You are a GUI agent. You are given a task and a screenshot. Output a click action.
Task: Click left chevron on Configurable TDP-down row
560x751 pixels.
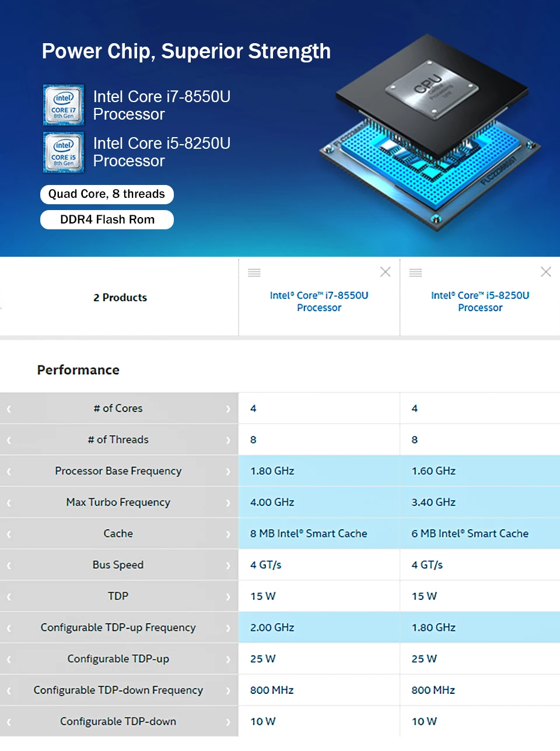(x=9, y=722)
